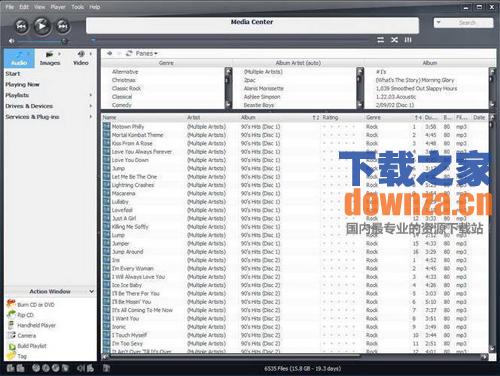Select the Beastie Boys artist
Image resolution: width=500 pixels, height=376 pixels.
pyautogui.click(x=259, y=105)
